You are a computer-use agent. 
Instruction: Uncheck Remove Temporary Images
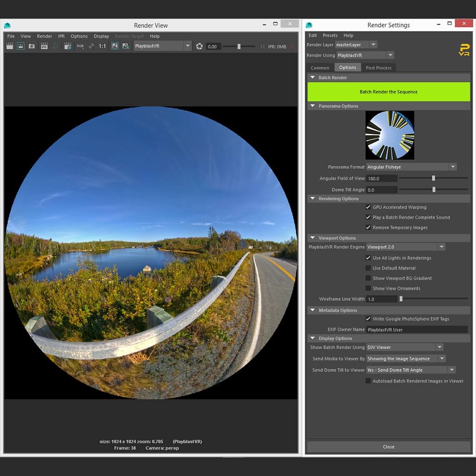point(368,227)
